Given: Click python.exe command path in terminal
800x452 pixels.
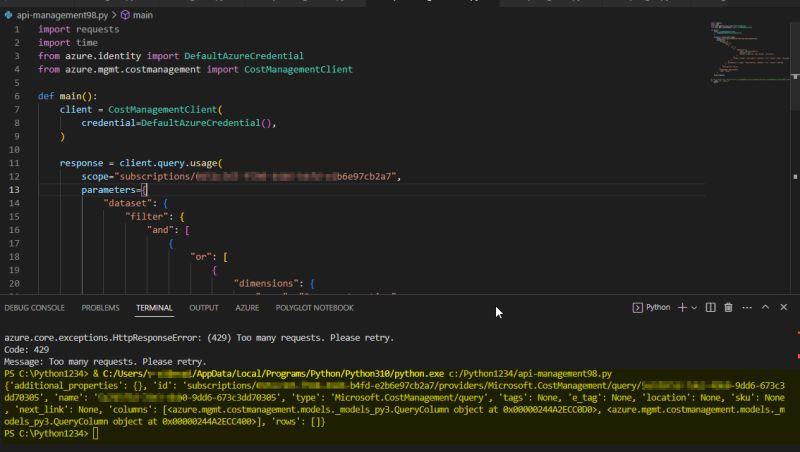Looking at the screenshot, I should tap(273, 374).
